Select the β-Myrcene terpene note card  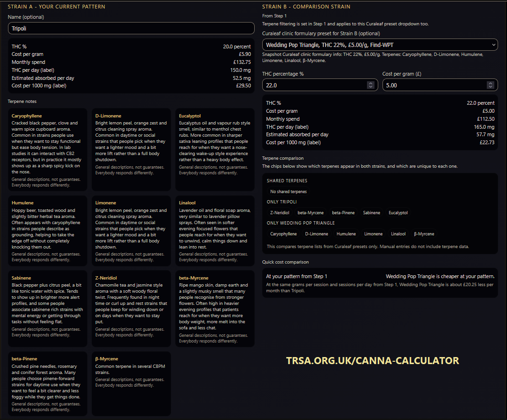(131, 384)
